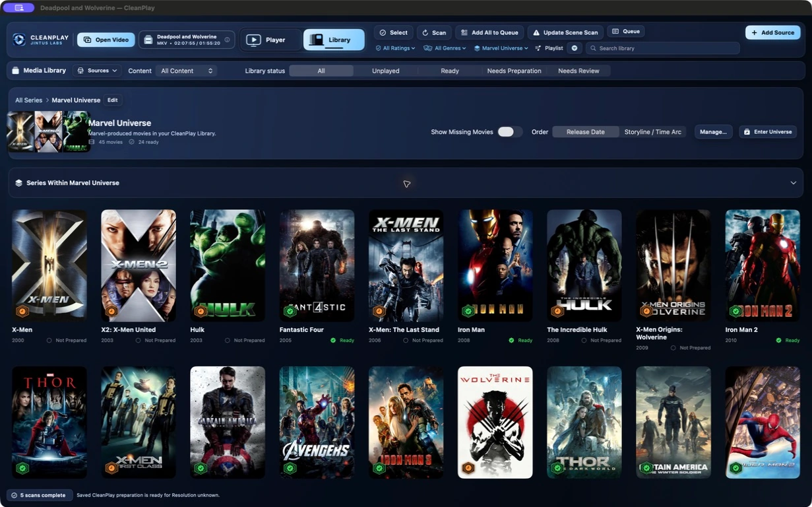
Task: Click the Open Video button
Action: [x=106, y=40]
